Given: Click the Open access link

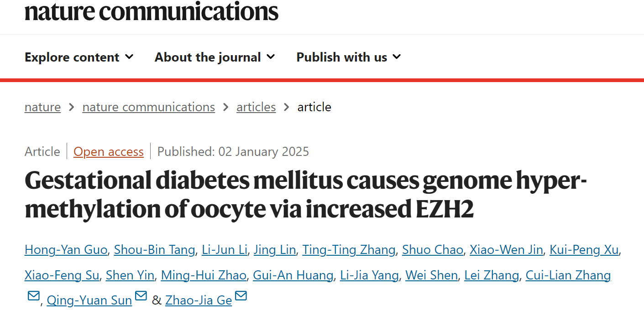Looking at the screenshot, I should pos(109,151).
